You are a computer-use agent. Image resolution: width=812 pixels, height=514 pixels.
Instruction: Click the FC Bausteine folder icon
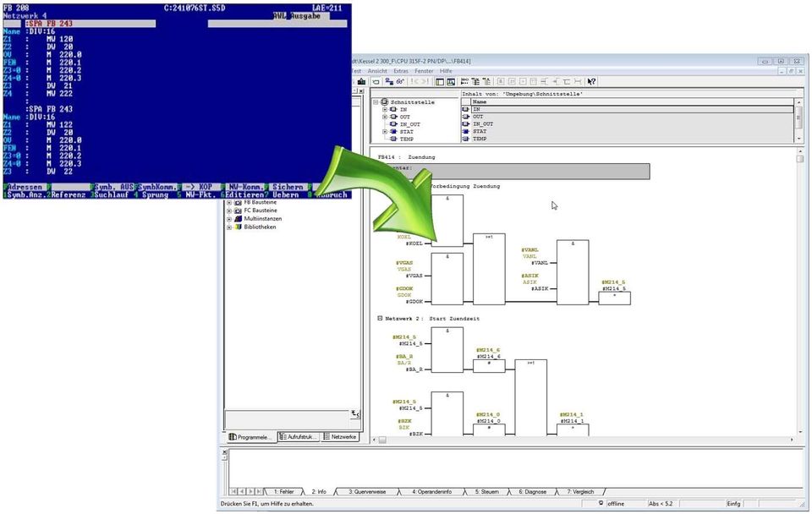tap(238, 211)
